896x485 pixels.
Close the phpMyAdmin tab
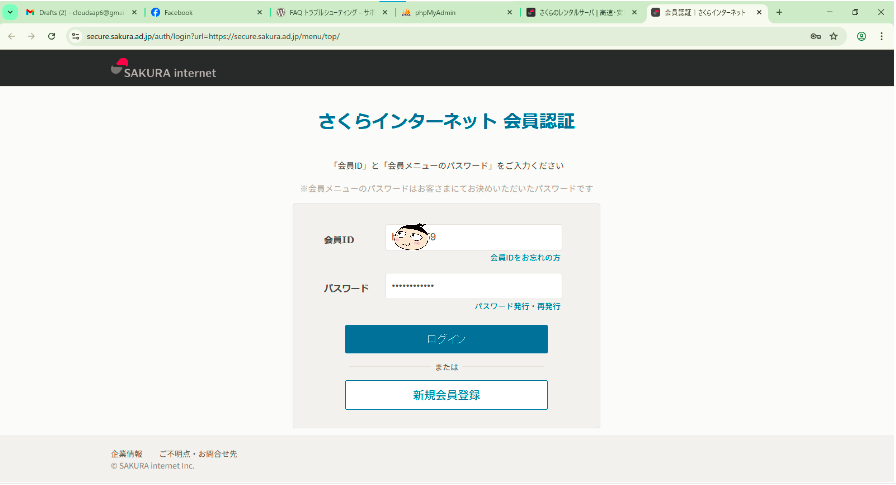click(x=510, y=12)
